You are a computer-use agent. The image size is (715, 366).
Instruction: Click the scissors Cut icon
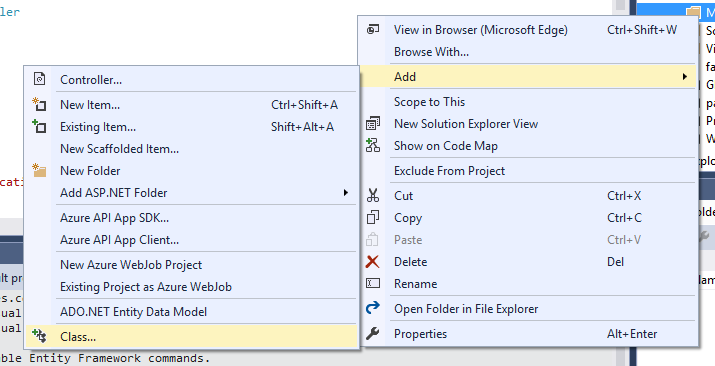(373, 196)
